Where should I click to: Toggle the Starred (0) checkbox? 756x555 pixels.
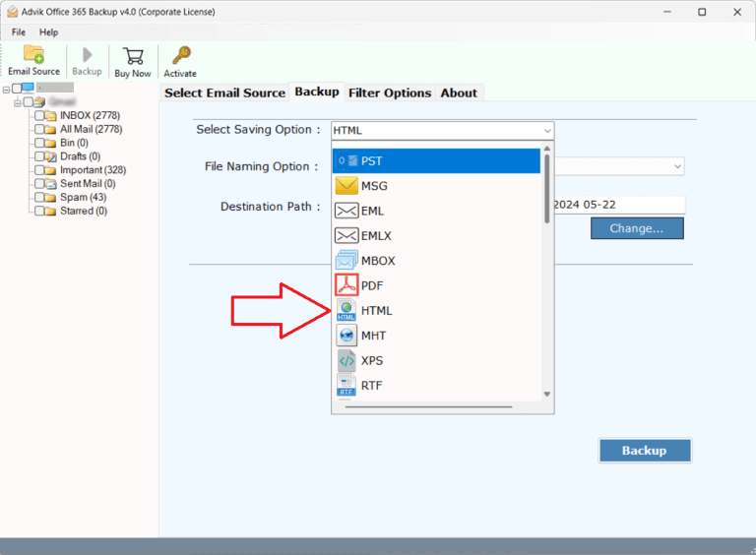click(39, 211)
